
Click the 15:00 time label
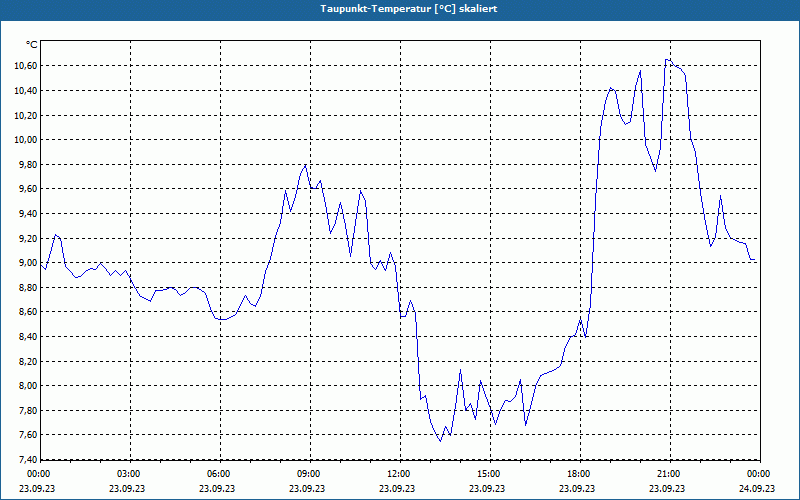coord(489,474)
